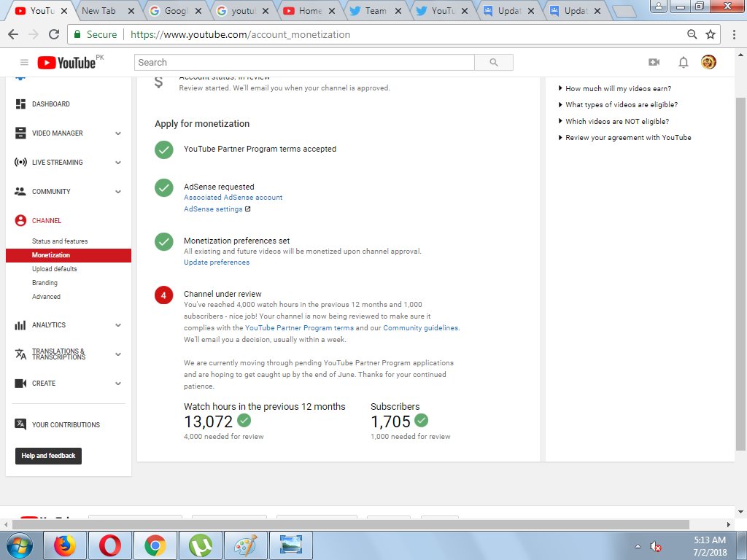The height and width of the screenshot is (560, 747).
Task: Click the external link icon beside AdSense settings
Action: [248, 209]
